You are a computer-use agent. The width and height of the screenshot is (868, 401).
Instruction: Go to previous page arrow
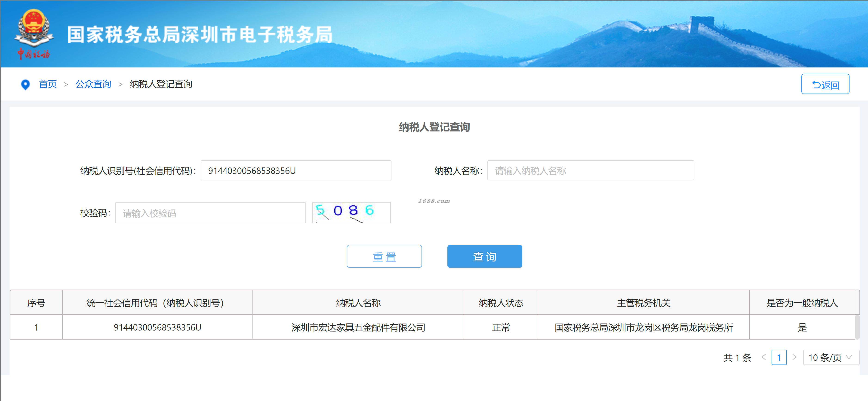tap(763, 357)
